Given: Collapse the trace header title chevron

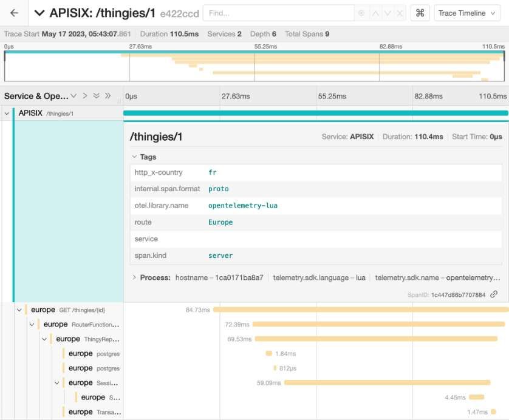Looking at the screenshot, I should click(39, 13).
